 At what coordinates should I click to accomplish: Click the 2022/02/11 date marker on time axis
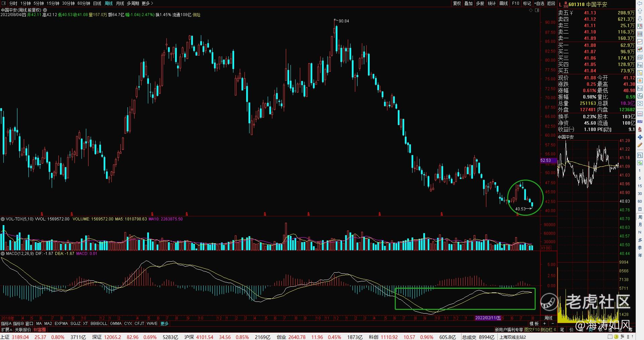(x=488, y=318)
